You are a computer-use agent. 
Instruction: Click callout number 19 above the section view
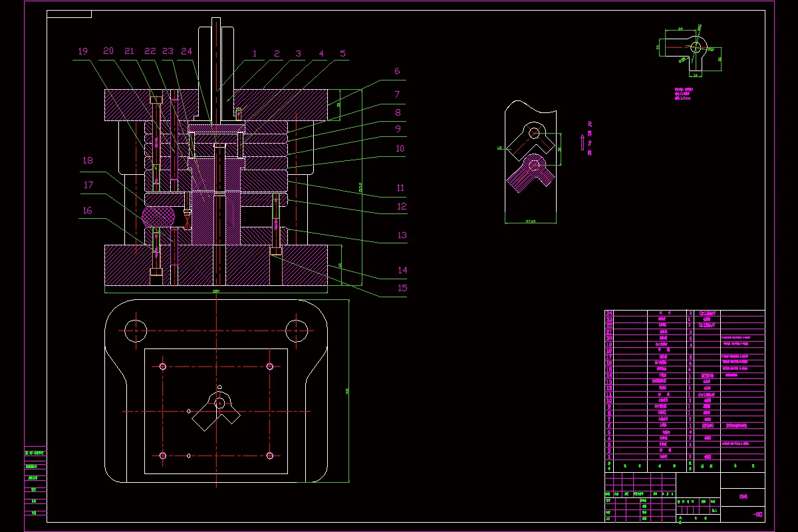[82, 51]
